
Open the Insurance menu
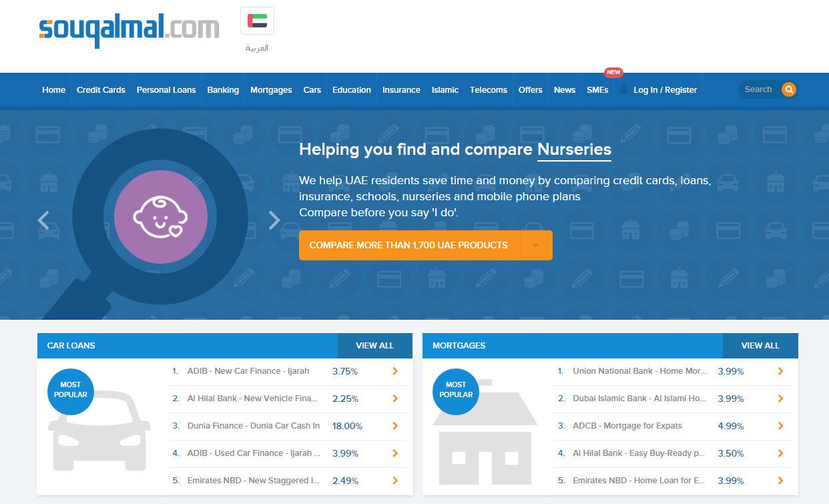401,90
